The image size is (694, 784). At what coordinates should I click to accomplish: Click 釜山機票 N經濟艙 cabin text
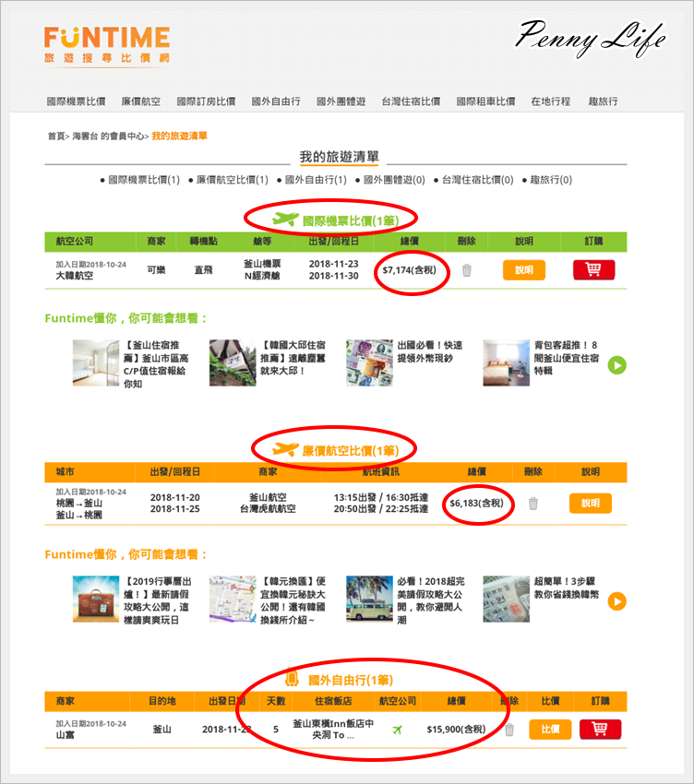pyautogui.click(x=262, y=270)
